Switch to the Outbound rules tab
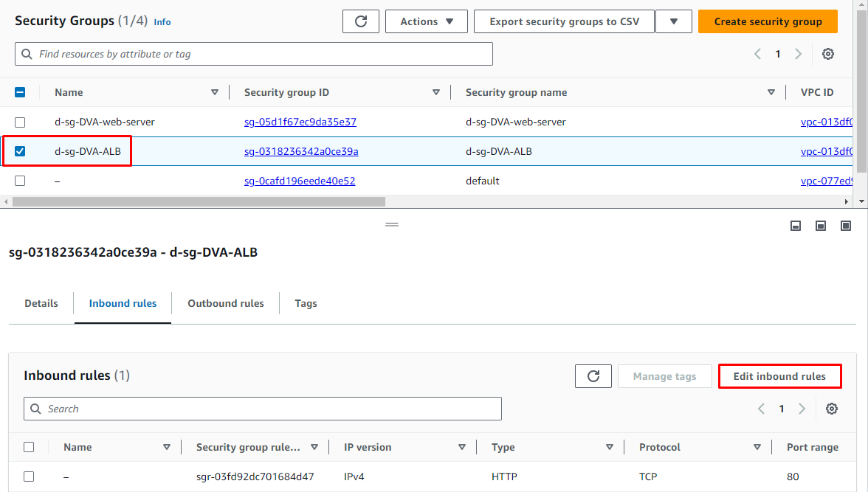 [225, 303]
